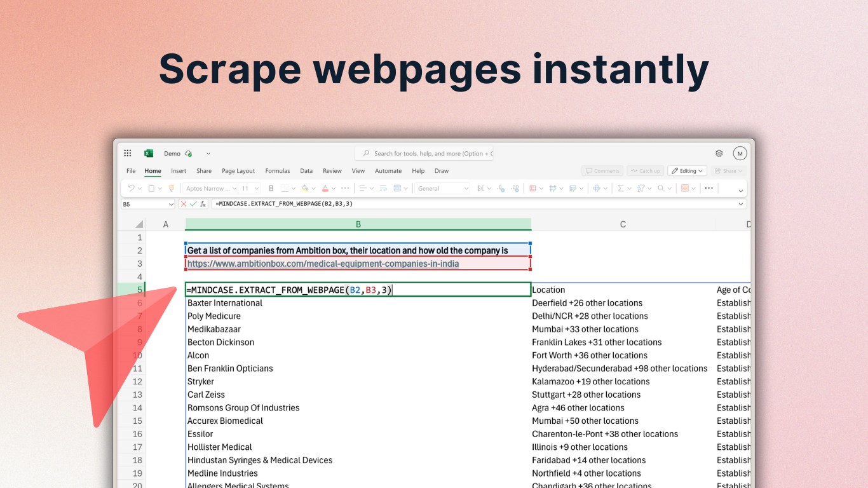Expand the formula bar chevron
Viewport: 868px width, 488px height.
pyautogui.click(x=740, y=204)
